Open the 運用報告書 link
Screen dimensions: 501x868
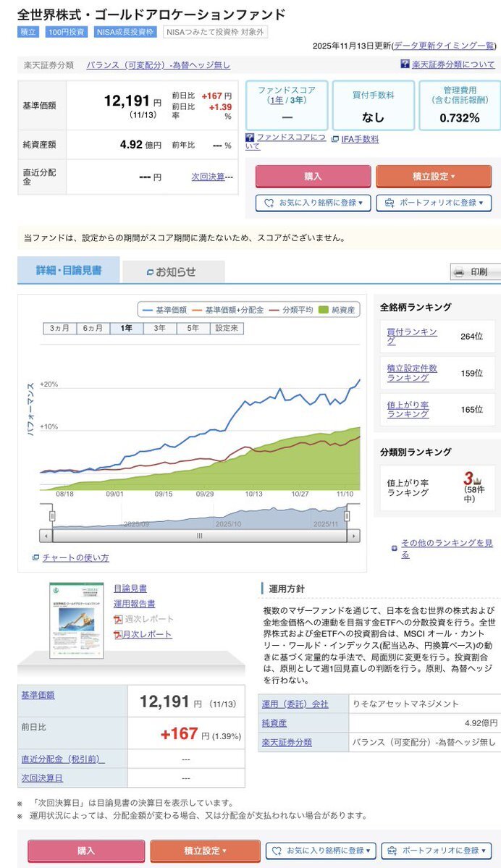pos(135,603)
